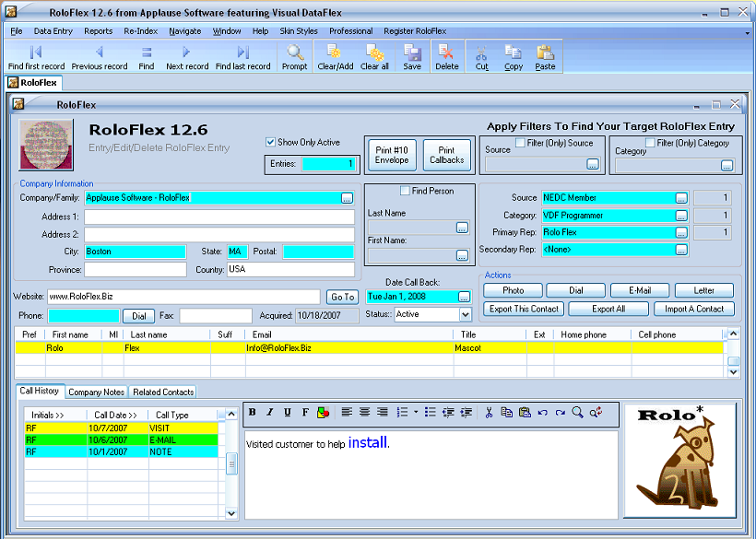Go to the first record using toolbar
Viewport: 756px width, 539px height.
[x=36, y=52]
